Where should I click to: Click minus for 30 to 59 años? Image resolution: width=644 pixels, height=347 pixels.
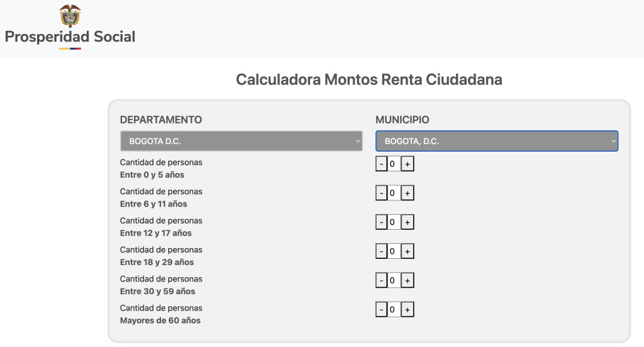[381, 280]
